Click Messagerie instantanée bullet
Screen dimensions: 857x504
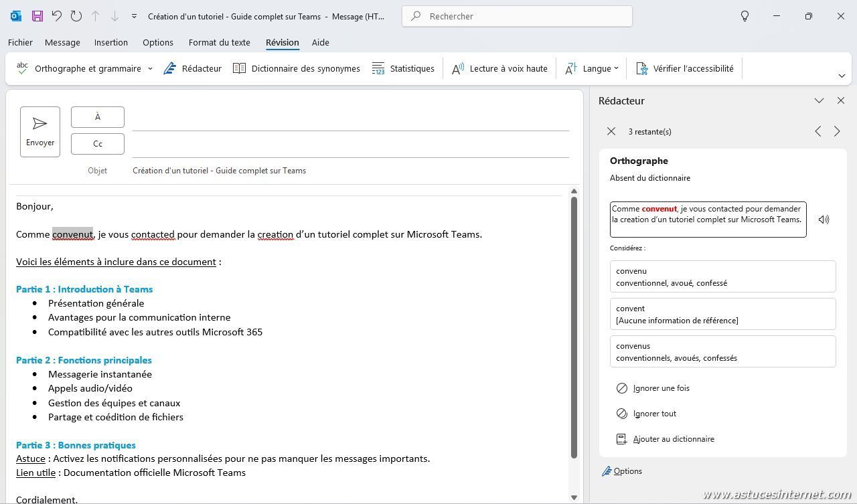pyautogui.click(x=100, y=374)
